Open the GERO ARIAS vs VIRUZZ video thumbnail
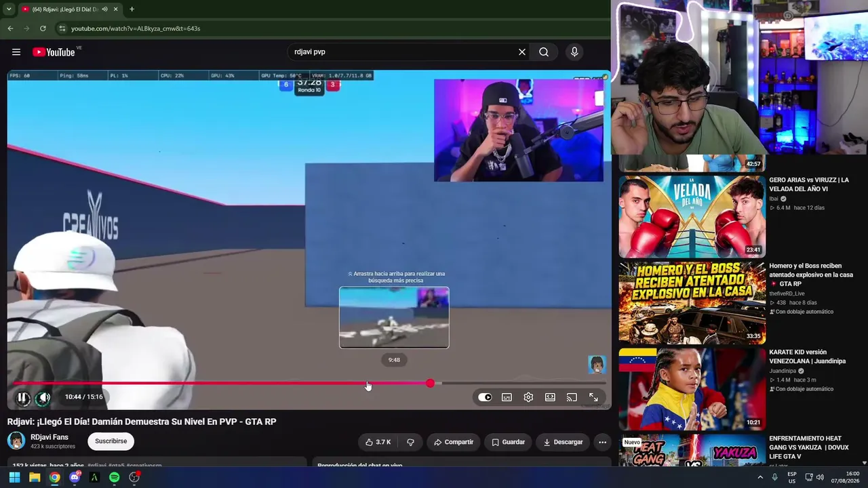Viewport: 868px width, 488px height. pos(692,216)
